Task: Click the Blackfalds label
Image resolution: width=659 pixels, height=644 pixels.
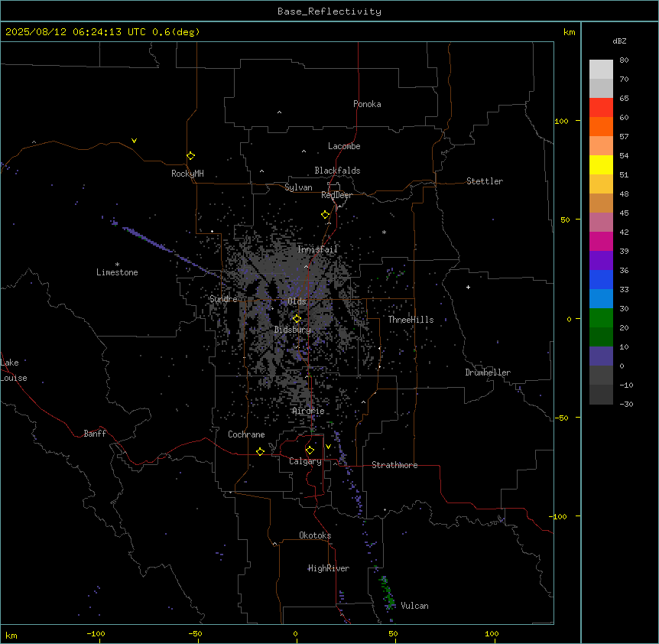Action: coord(337,171)
